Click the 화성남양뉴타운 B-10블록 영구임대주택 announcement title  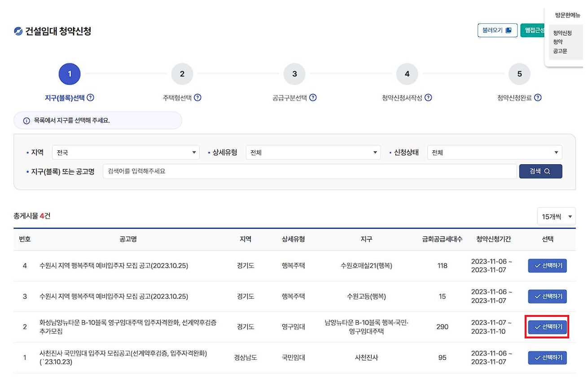(x=128, y=327)
